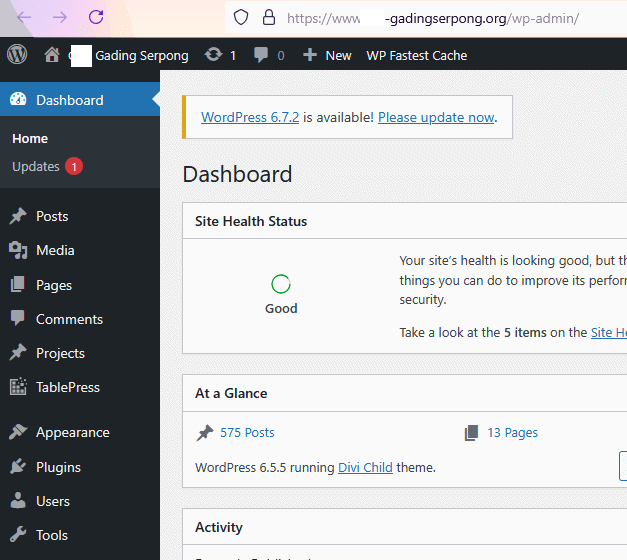Image resolution: width=627 pixels, height=560 pixels.
Task: Open updates via the circular arrows icon
Action: pos(214,54)
